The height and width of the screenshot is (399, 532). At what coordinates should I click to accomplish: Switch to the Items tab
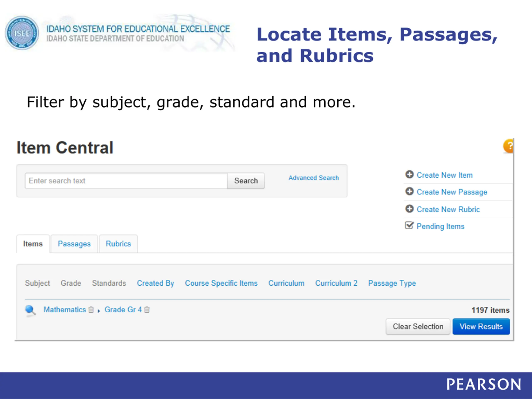33,244
